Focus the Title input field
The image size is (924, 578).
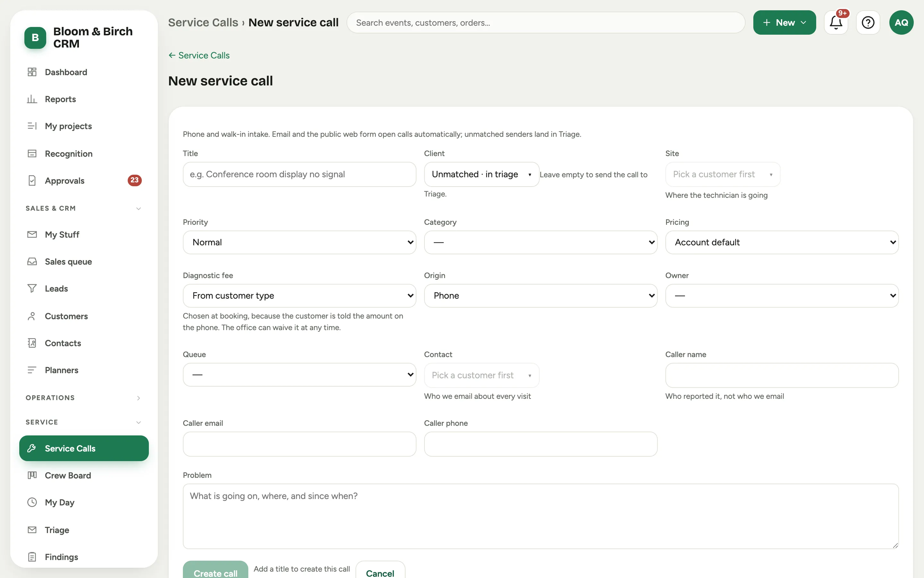tap(299, 174)
